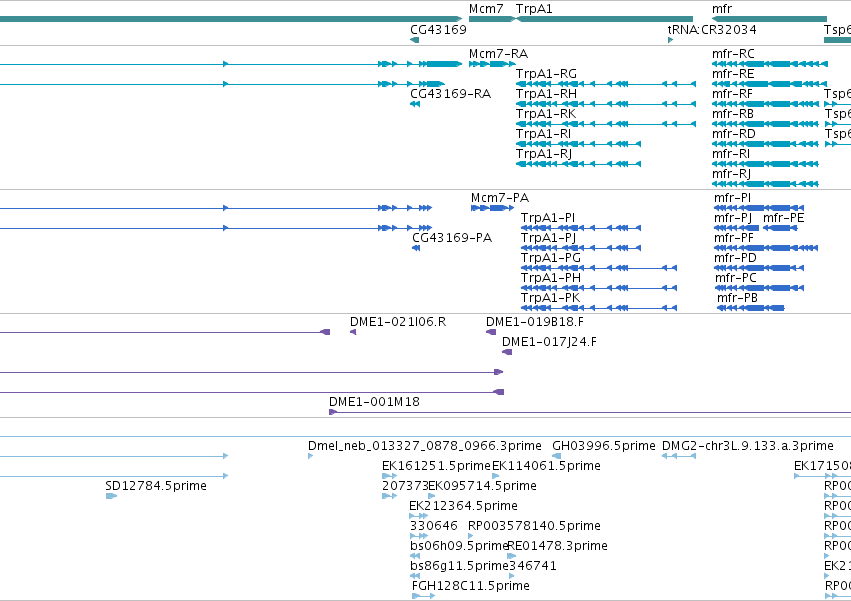Click the EK095714.5prime EST label
This screenshot has width=851, height=601.
point(482,486)
